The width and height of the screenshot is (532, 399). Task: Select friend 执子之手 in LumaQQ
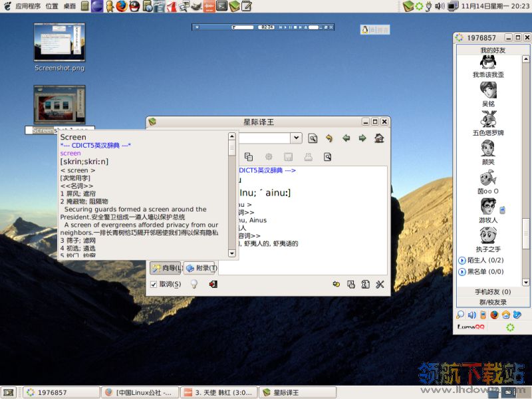click(488, 240)
